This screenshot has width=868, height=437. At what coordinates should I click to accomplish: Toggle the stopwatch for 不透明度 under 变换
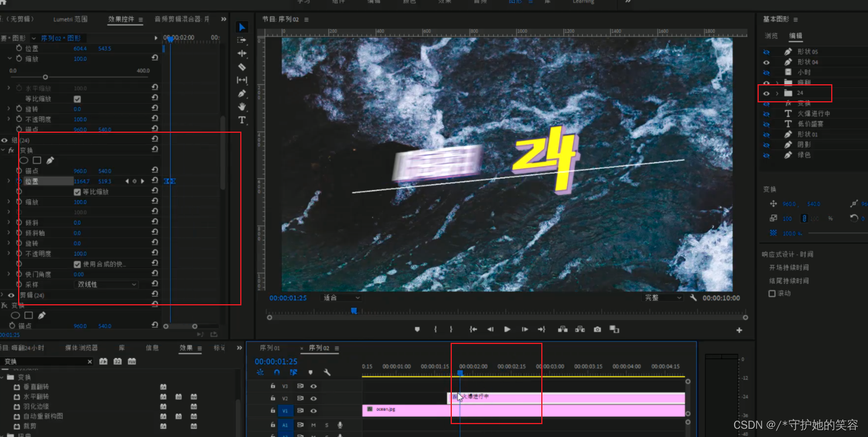19,253
